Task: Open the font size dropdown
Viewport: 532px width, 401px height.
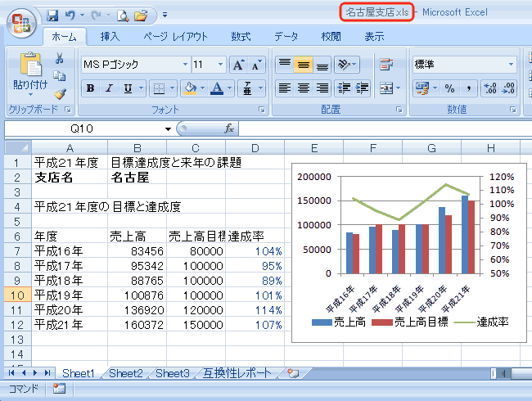Action: [220, 65]
